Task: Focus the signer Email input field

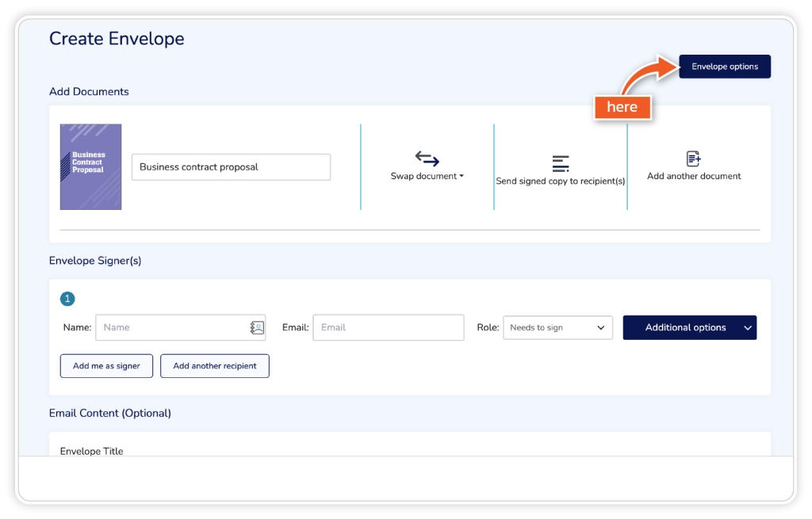Action: pos(388,327)
